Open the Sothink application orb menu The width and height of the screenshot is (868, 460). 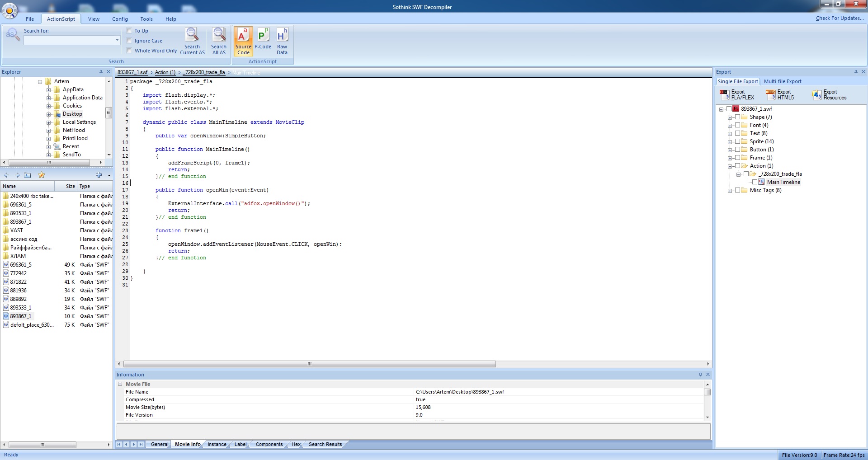pyautogui.click(x=9, y=10)
